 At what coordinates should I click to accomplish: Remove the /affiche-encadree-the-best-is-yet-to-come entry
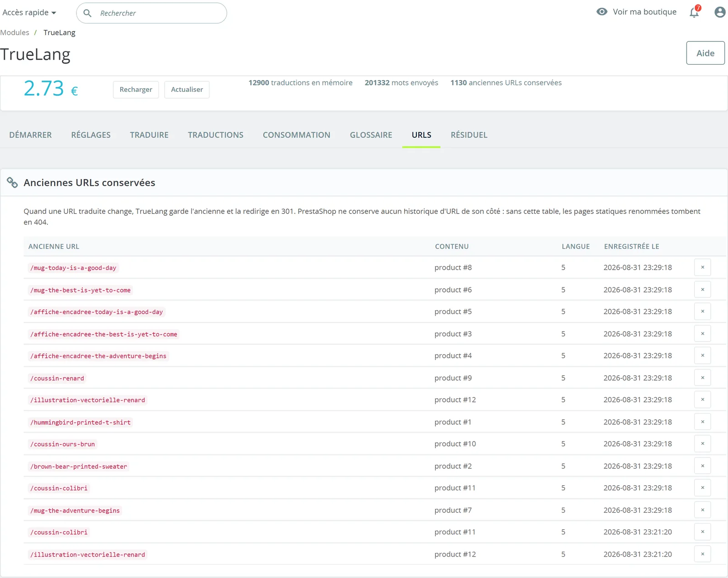[x=703, y=334]
